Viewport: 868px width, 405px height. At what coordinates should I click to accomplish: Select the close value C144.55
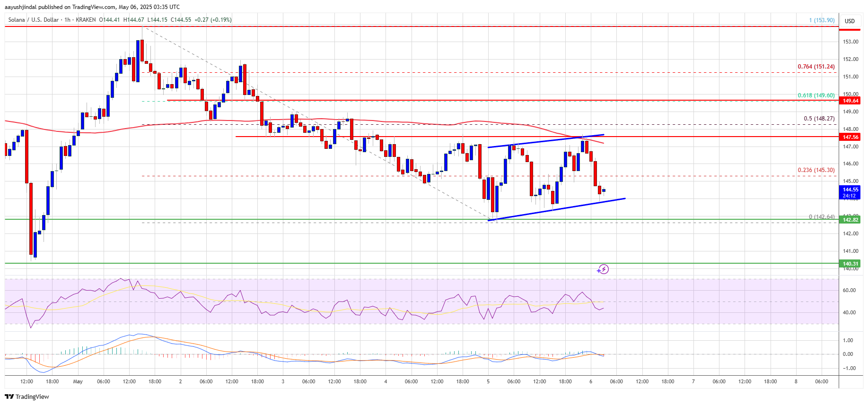click(x=181, y=20)
